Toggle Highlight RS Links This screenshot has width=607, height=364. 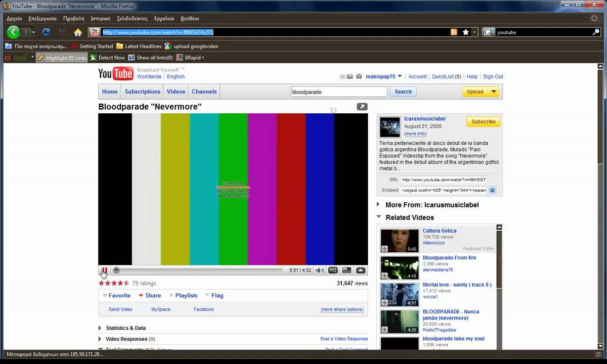[x=62, y=58]
